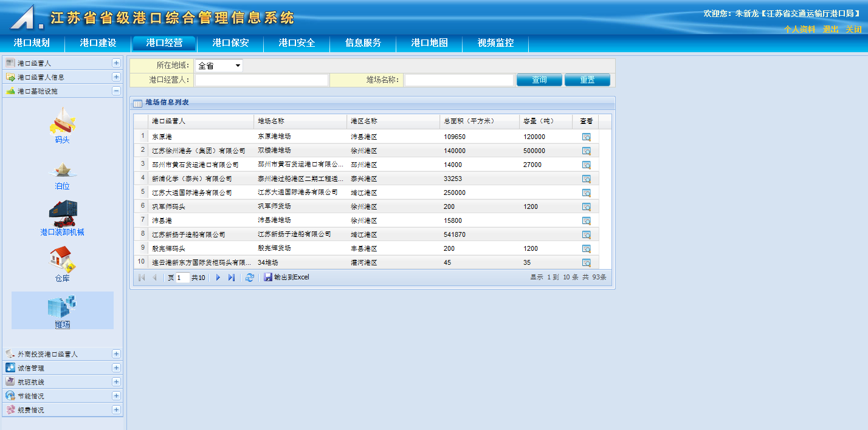The height and width of the screenshot is (430, 868).
Task: Expand the 航班航线 sidebar section
Action: [x=116, y=382]
